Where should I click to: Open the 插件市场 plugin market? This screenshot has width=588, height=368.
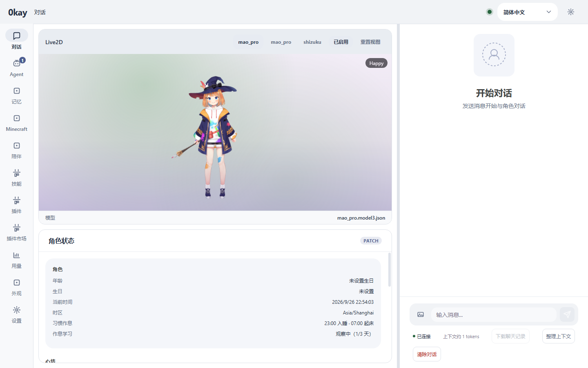(16, 231)
